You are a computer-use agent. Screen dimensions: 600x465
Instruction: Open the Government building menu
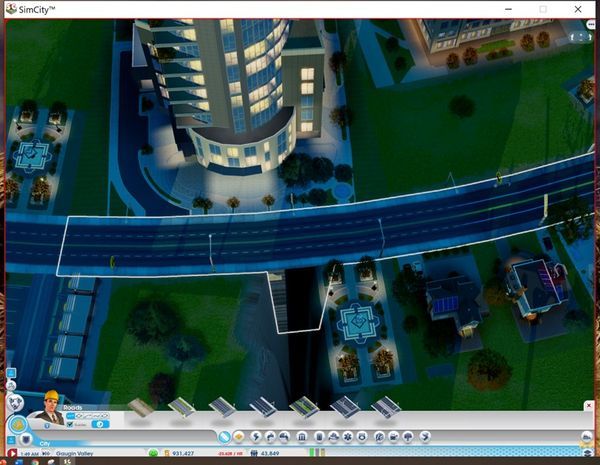pyautogui.click(x=302, y=437)
